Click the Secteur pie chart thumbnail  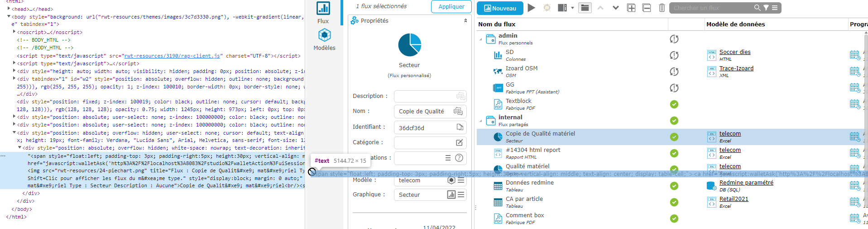409,44
